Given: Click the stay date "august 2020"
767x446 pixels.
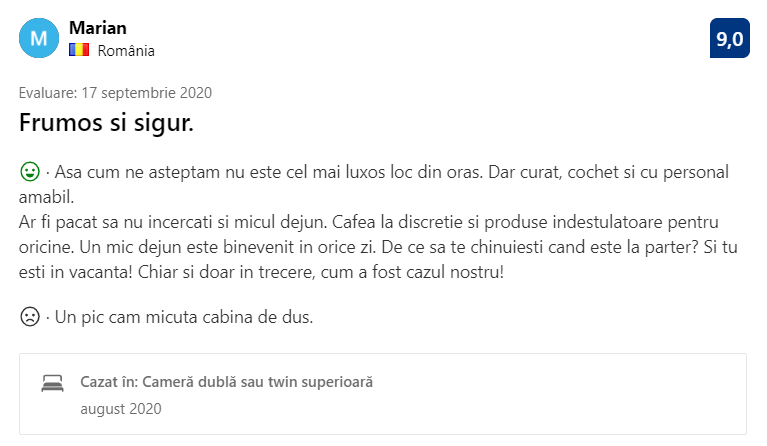Looking at the screenshot, I should point(120,408).
